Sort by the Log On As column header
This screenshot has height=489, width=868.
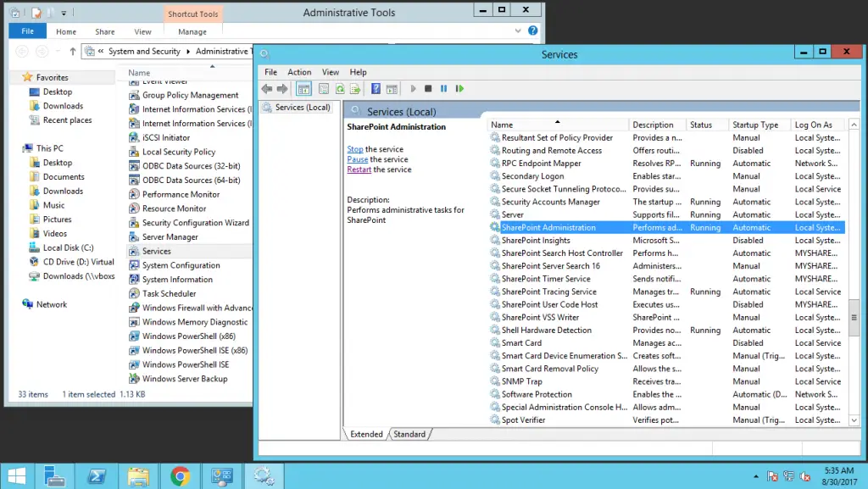point(819,125)
